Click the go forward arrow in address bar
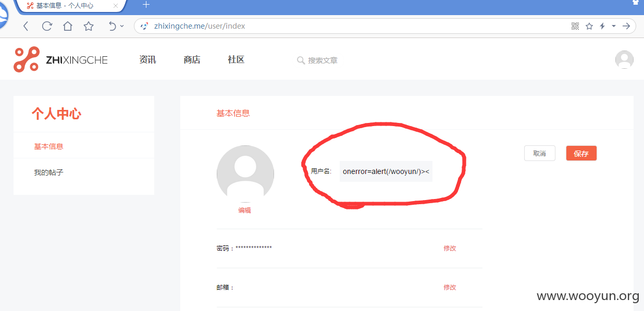The height and width of the screenshot is (311, 644). tap(626, 26)
